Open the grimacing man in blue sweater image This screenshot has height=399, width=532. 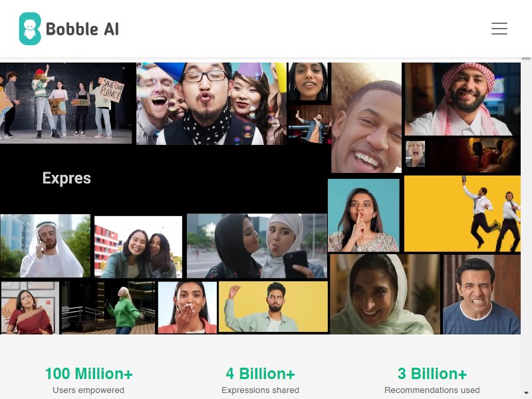(x=481, y=294)
